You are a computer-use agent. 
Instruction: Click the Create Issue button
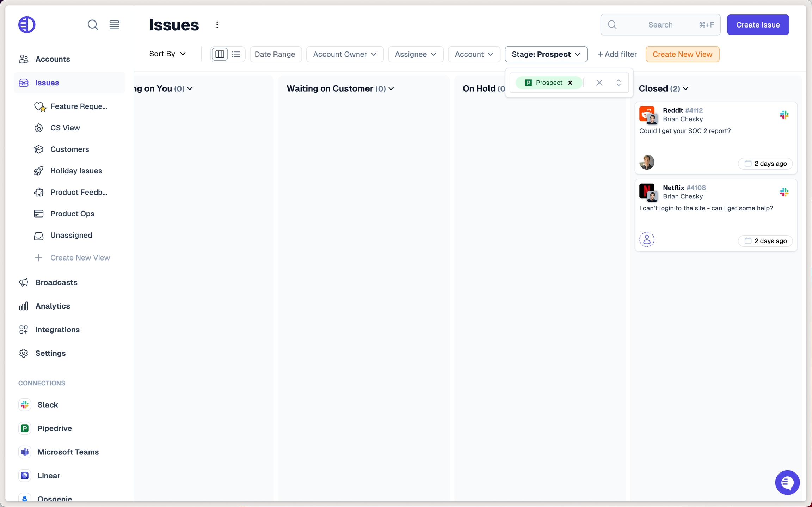758,25
